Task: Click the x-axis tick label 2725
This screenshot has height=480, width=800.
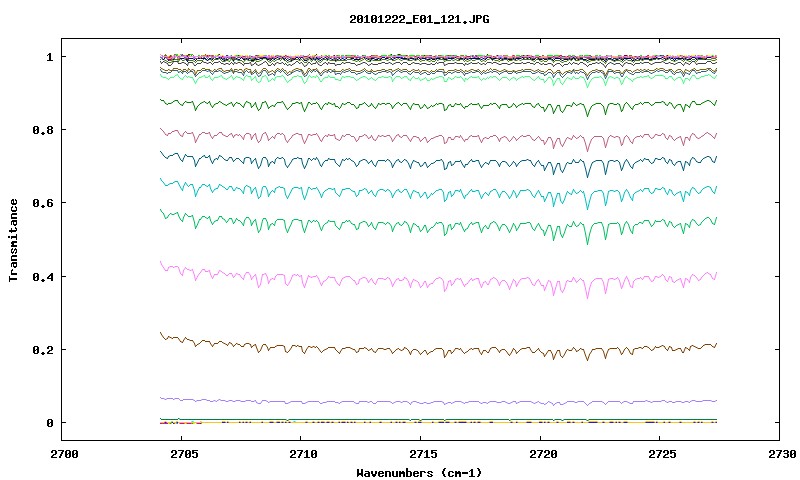Action: pos(662,454)
